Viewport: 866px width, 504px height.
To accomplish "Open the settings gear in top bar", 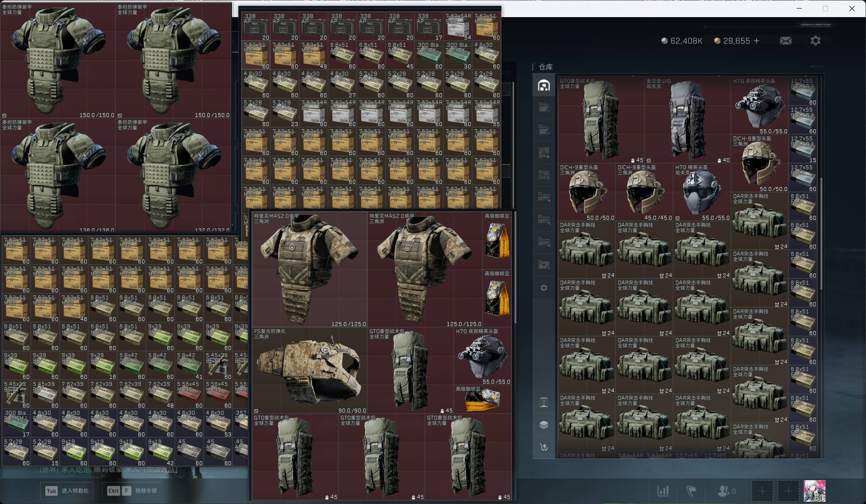I will (x=816, y=41).
